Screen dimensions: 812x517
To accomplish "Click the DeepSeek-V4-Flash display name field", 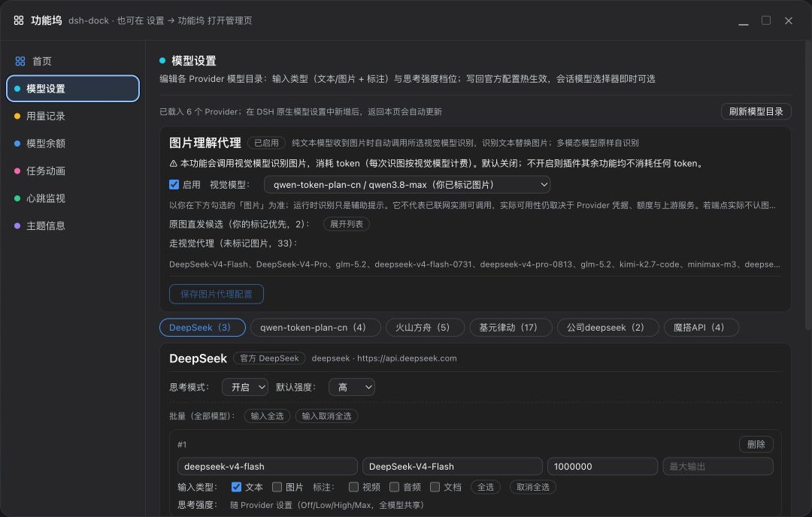I will (x=452, y=467).
